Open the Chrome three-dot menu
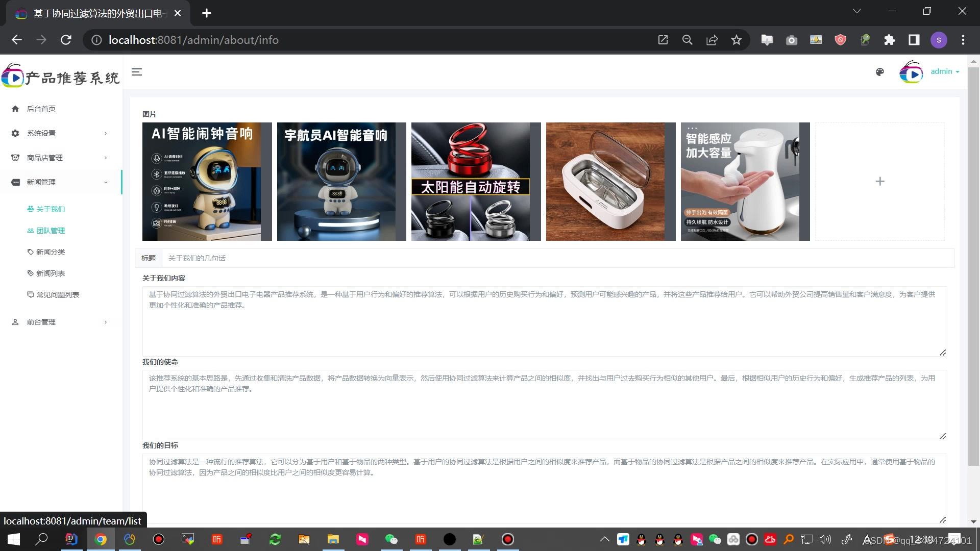 coord(963,40)
